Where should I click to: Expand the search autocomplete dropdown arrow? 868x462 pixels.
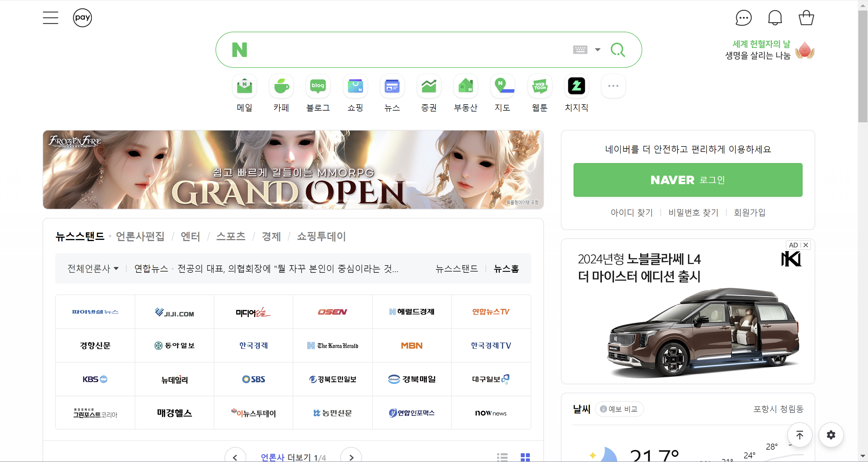pyautogui.click(x=597, y=50)
